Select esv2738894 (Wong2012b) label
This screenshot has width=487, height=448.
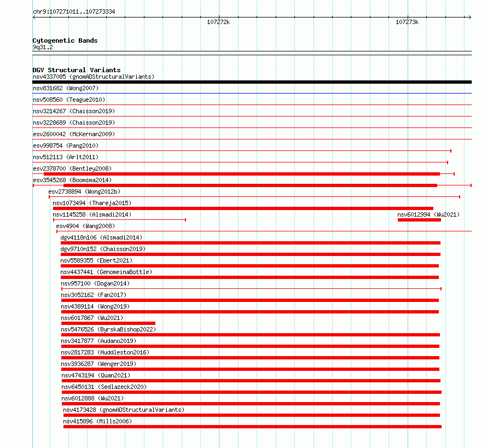click(84, 191)
